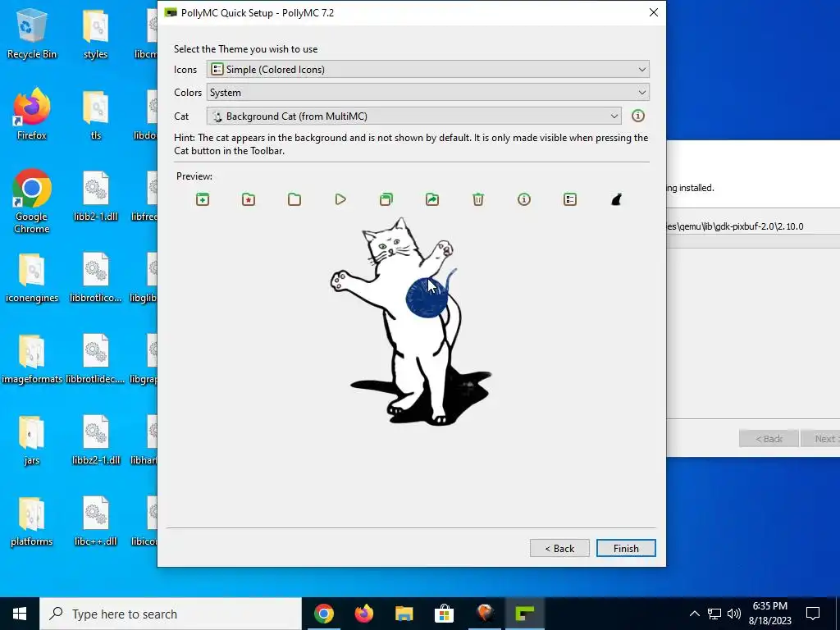Click the black cat toolbar icon

click(616, 200)
